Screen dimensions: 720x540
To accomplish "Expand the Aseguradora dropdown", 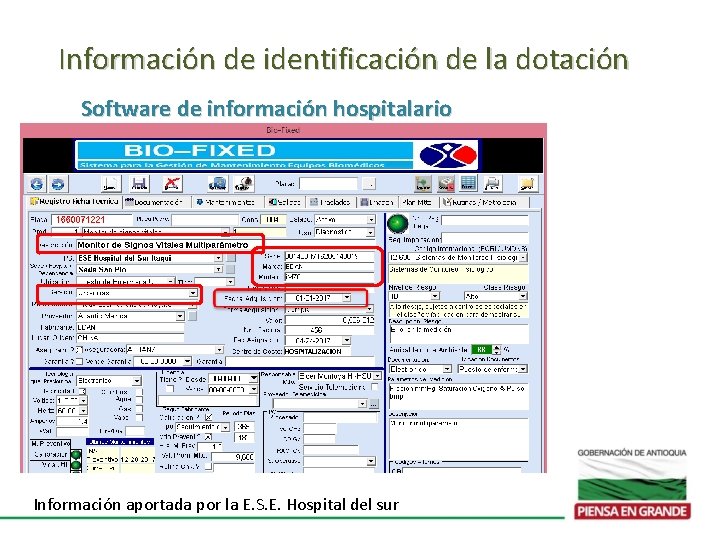I will [219, 350].
